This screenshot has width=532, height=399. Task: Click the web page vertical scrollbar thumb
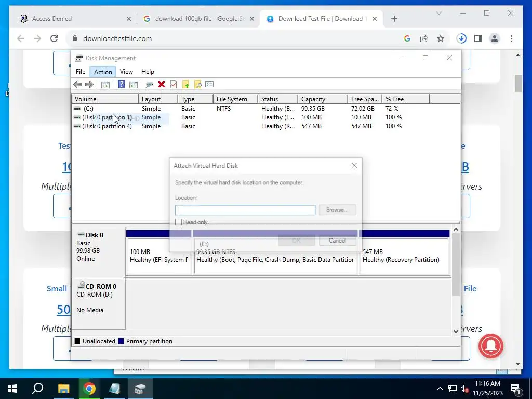click(518, 84)
